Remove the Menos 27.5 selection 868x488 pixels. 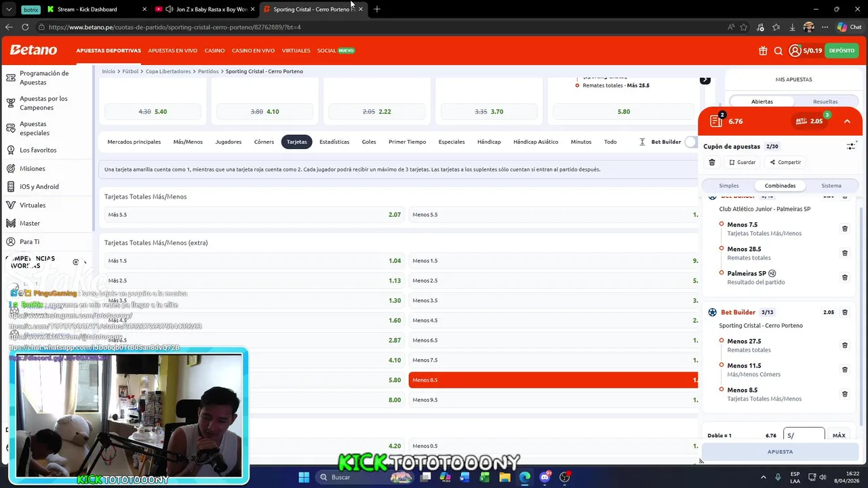[x=845, y=345]
